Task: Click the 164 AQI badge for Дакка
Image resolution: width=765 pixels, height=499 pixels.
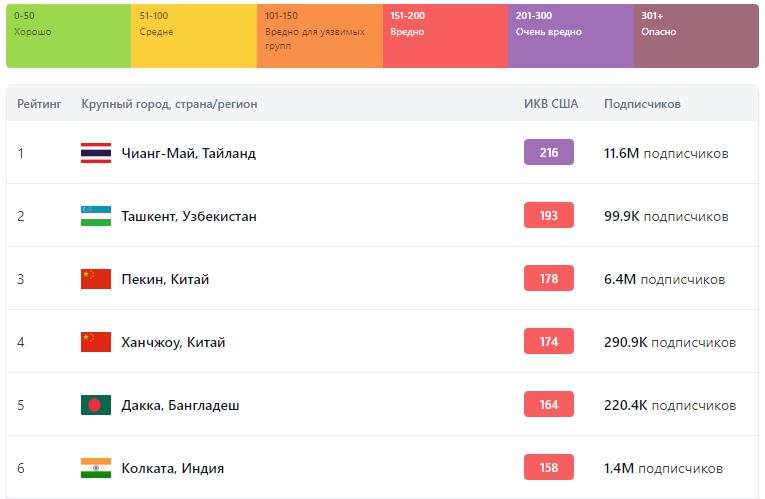Action: (x=549, y=404)
